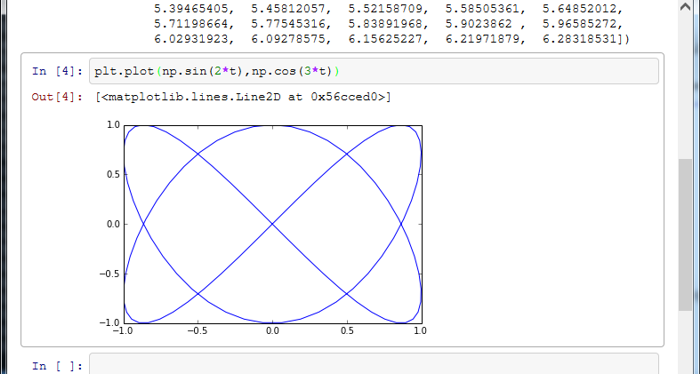Viewport: 700px width, 374px height.
Task: Click the 1.0 tick label on the y-axis
Action: [113, 125]
